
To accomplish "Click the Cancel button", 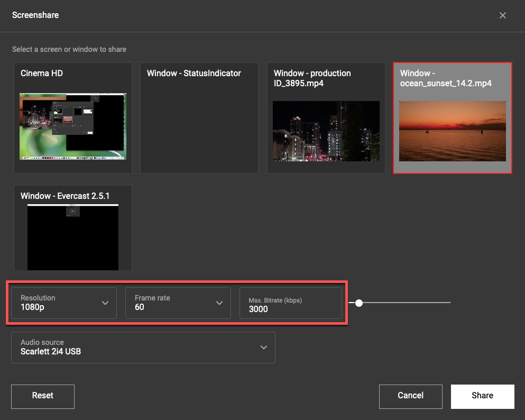I will 410,397.
